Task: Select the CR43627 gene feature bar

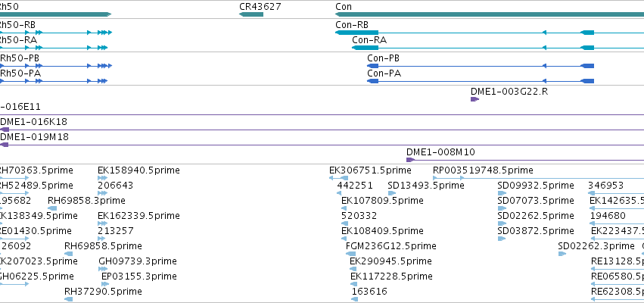Action: (x=251, y=14)
